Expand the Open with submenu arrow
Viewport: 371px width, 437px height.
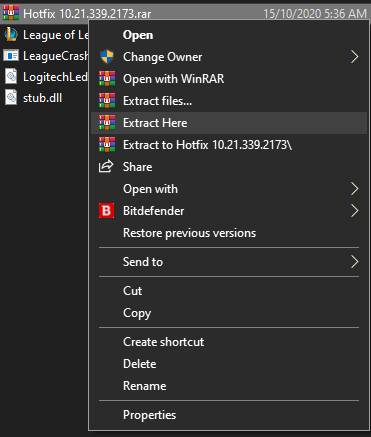point(355,189)
